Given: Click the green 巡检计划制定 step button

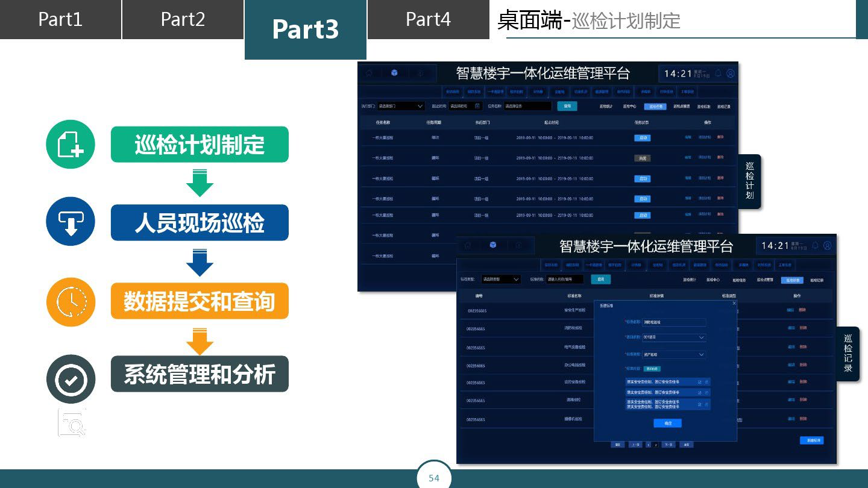Looking at the screenshot, I should 200,145.
